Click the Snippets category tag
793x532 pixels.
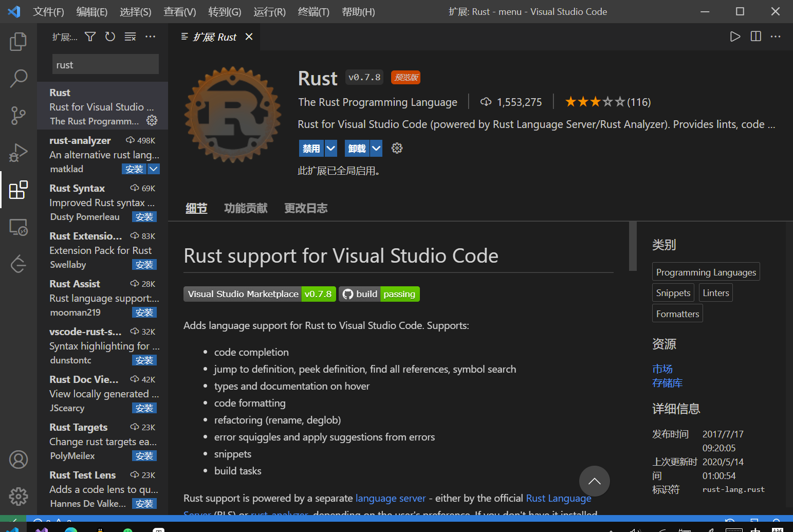click(673, 292)
